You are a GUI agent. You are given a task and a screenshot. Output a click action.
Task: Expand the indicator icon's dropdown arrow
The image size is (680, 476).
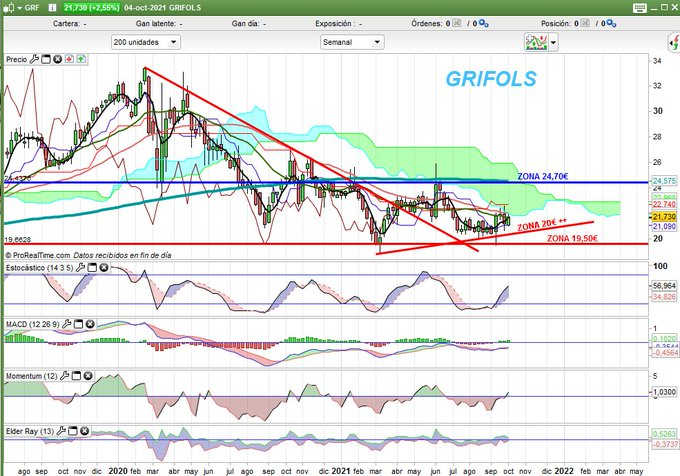point(553,42)
